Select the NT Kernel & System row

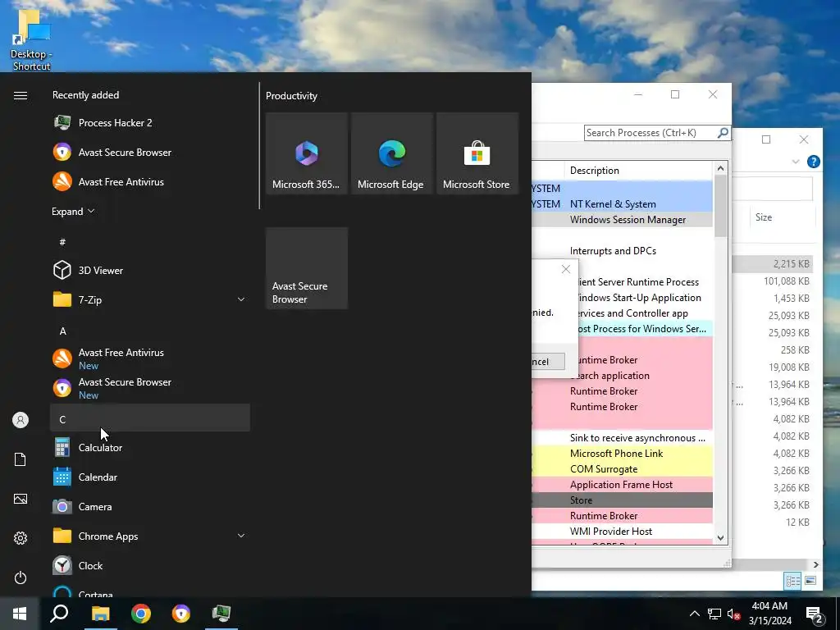click(x=622, y=204)
